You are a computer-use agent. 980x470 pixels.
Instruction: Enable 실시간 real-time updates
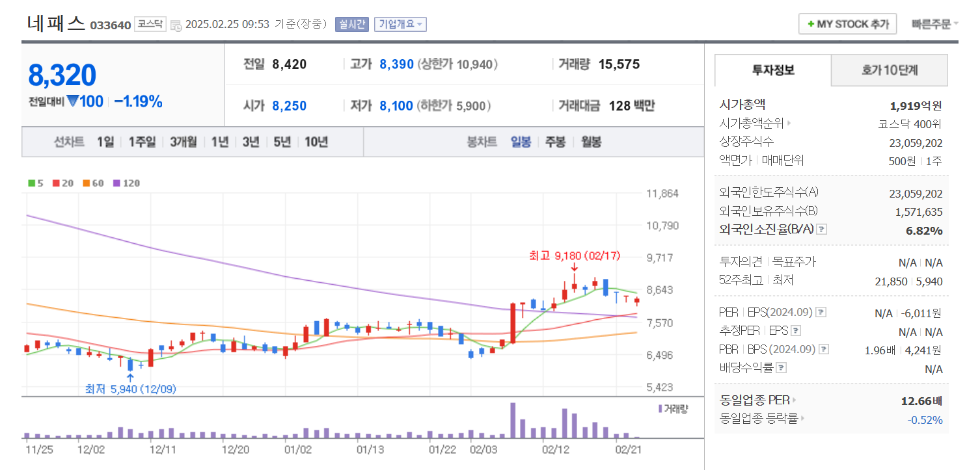coord(352,24)
